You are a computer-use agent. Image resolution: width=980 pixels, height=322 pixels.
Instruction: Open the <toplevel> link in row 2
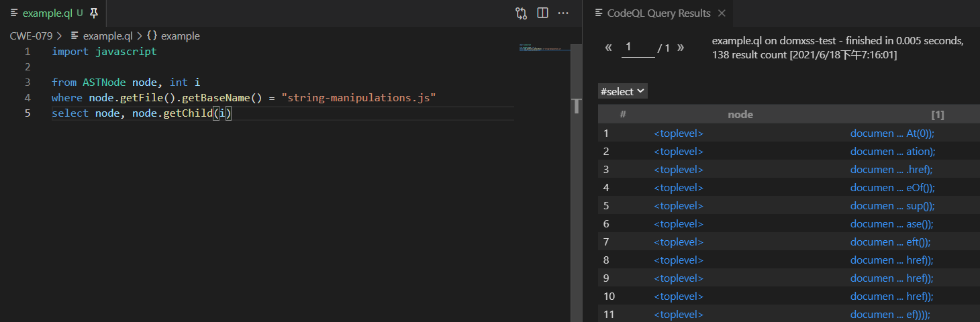pos(679,152)
